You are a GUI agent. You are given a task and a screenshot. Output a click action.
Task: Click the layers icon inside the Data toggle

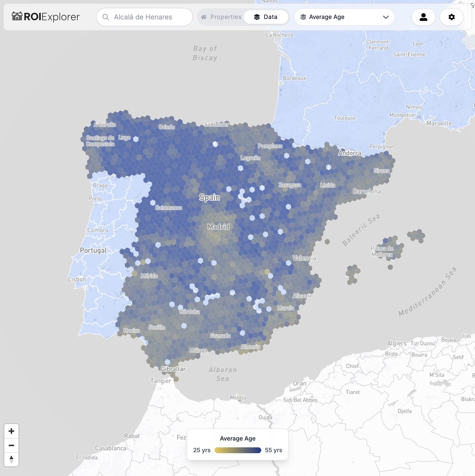click(257, 17)
